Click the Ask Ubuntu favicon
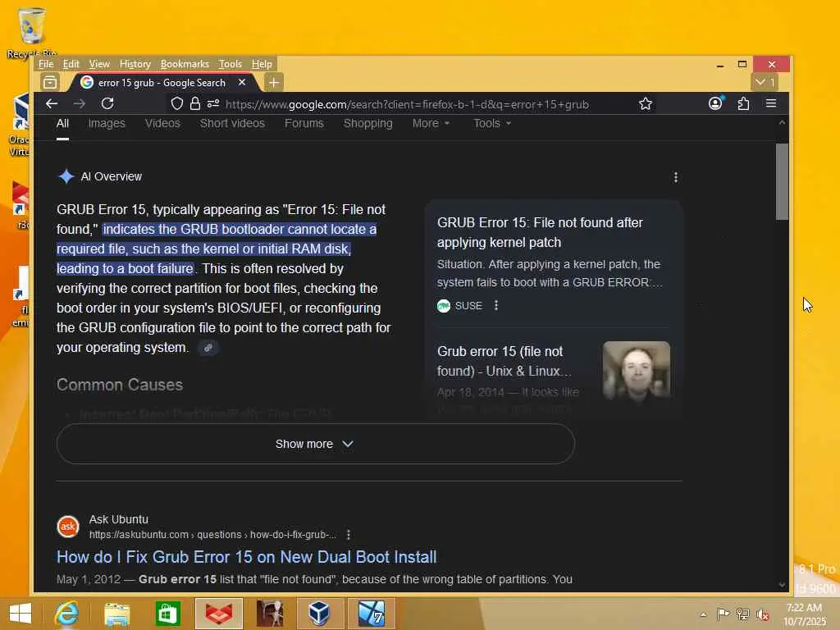This screenshot has height=630, width=840. click(x=69, y=527)
